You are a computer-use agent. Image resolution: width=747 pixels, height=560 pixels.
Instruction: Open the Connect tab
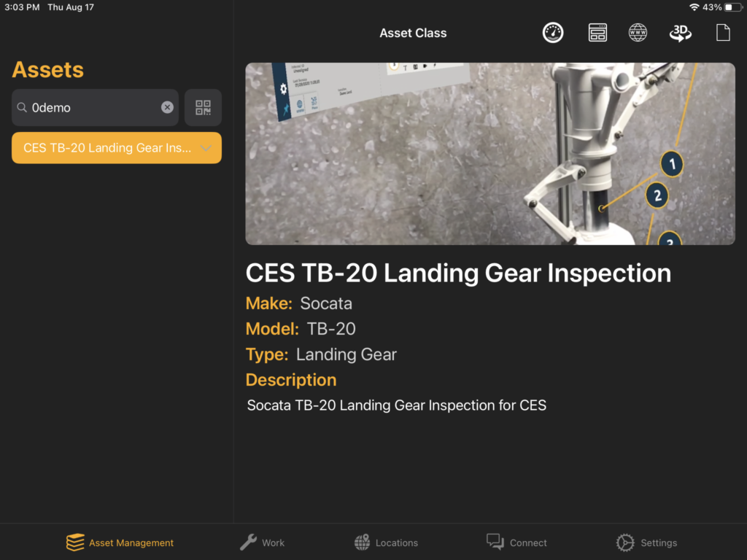pos(516,542)
